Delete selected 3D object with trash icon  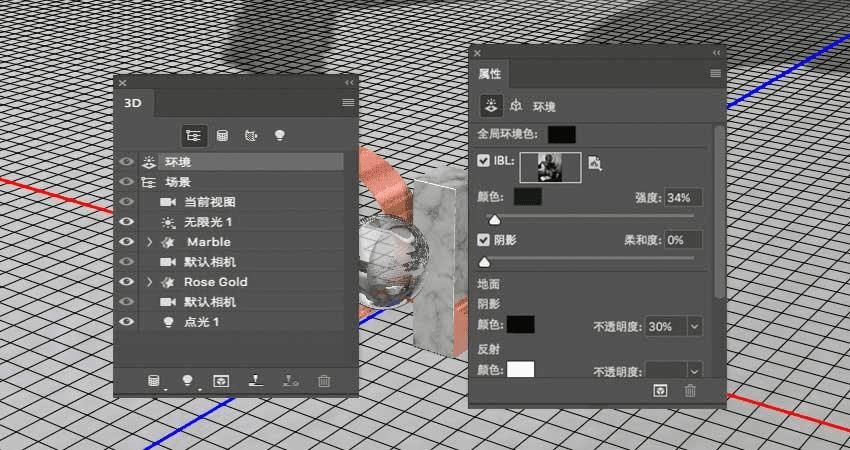(x=324, y=381)
